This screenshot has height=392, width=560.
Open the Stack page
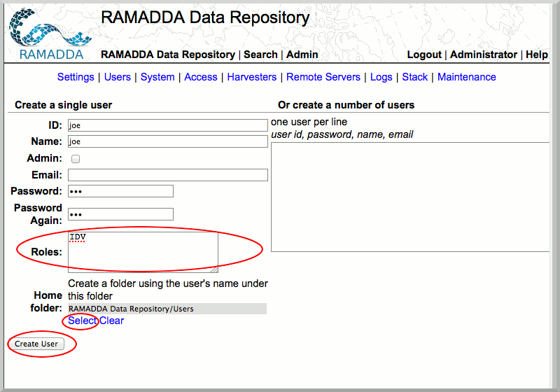(x=415, y=77)
